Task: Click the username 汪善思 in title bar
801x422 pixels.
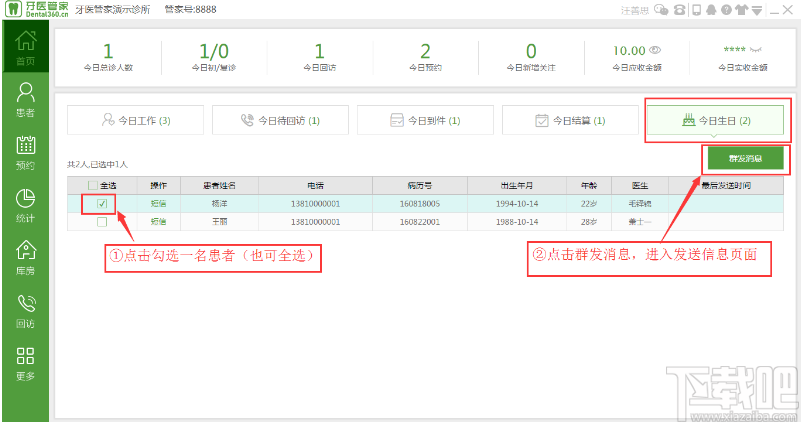Action: click(635, 10)
